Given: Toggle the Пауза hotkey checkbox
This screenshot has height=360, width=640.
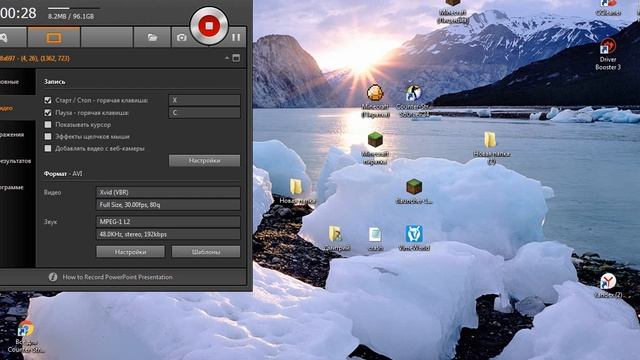Looking at the screenshot, I should tap(48, 112).
